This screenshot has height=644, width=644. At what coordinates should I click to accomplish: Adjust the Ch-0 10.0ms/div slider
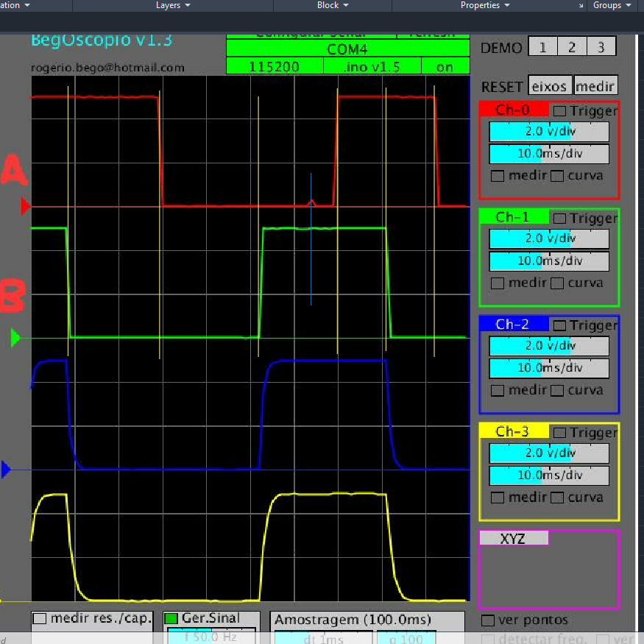(x=549, y=154)
